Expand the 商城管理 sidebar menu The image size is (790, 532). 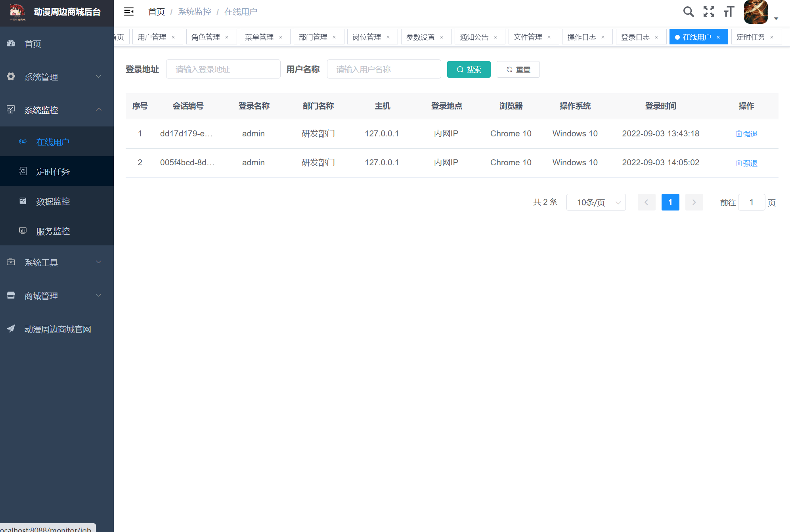57,296
